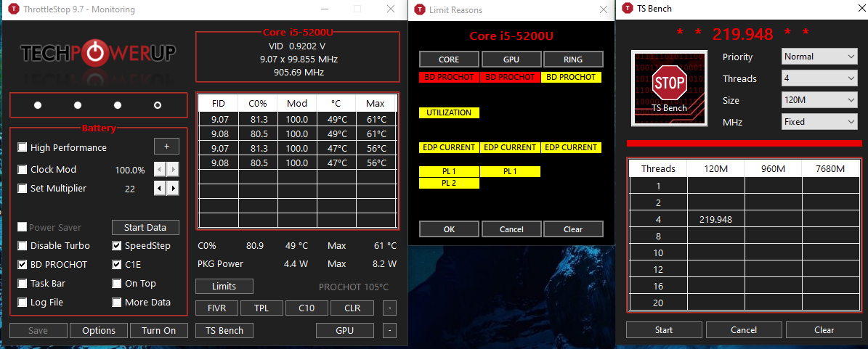This screenshot has width=868, height=349.
Task: Select the third profile radio button
Action: pos(118,105)
